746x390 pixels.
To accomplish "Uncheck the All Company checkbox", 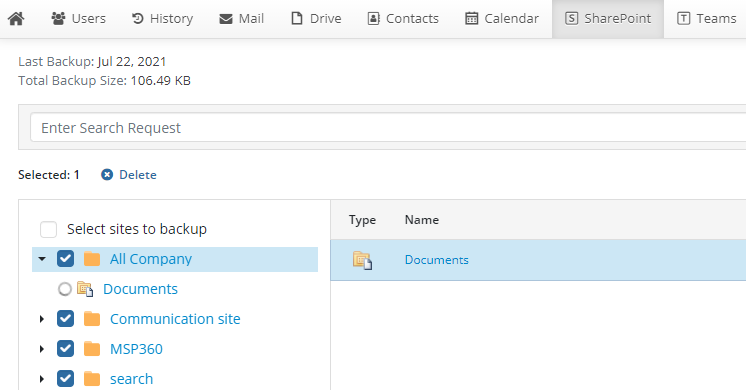I will pyautogui.click(x=65, y=259).
